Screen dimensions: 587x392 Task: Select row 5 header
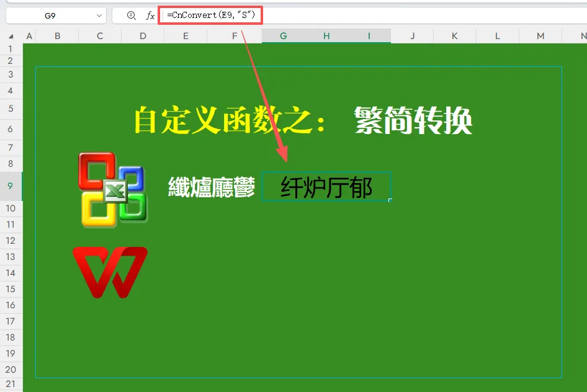pyautogui.click(x=11, y=109)
